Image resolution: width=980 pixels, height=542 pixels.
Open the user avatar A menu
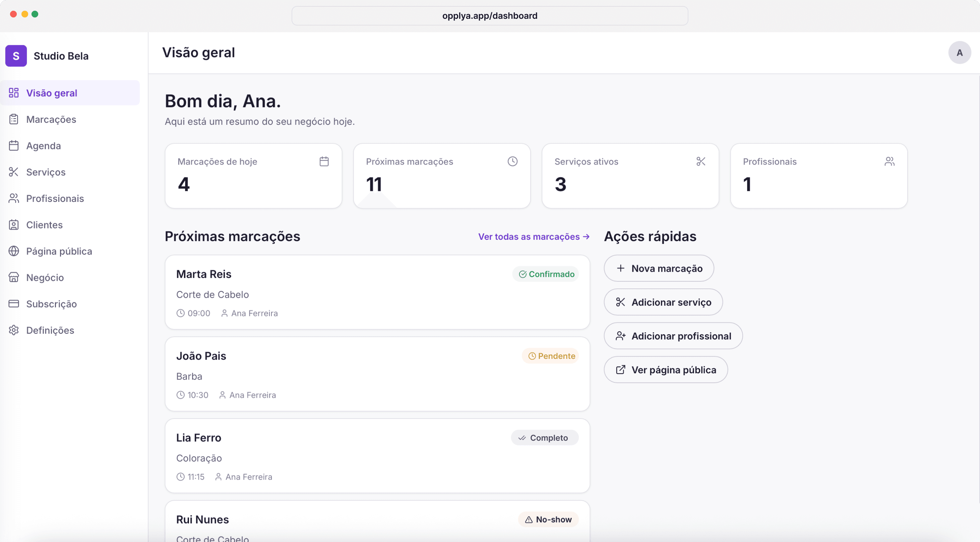point(960,53)
